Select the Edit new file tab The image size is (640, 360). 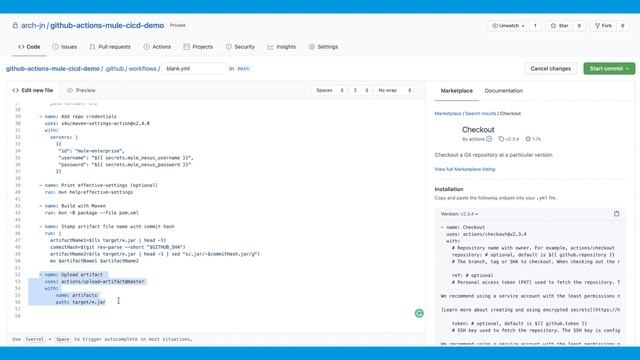click(x=33, y=90)
